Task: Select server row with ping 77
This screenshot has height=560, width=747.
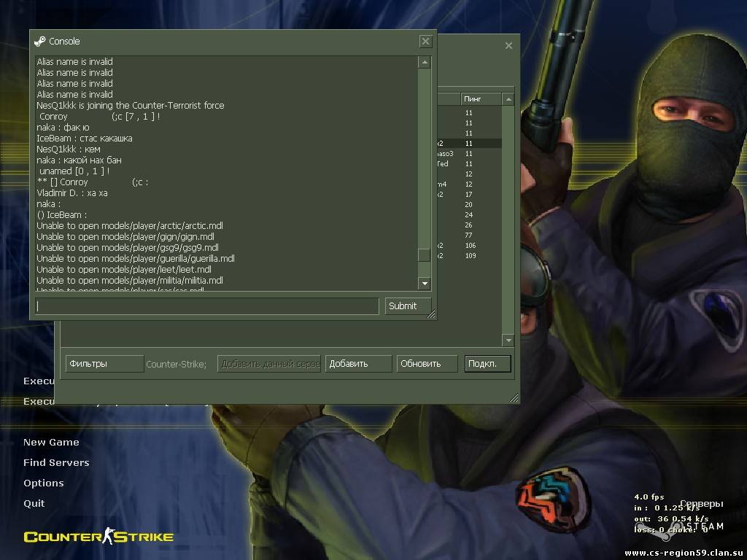Action: click(469, 236)
